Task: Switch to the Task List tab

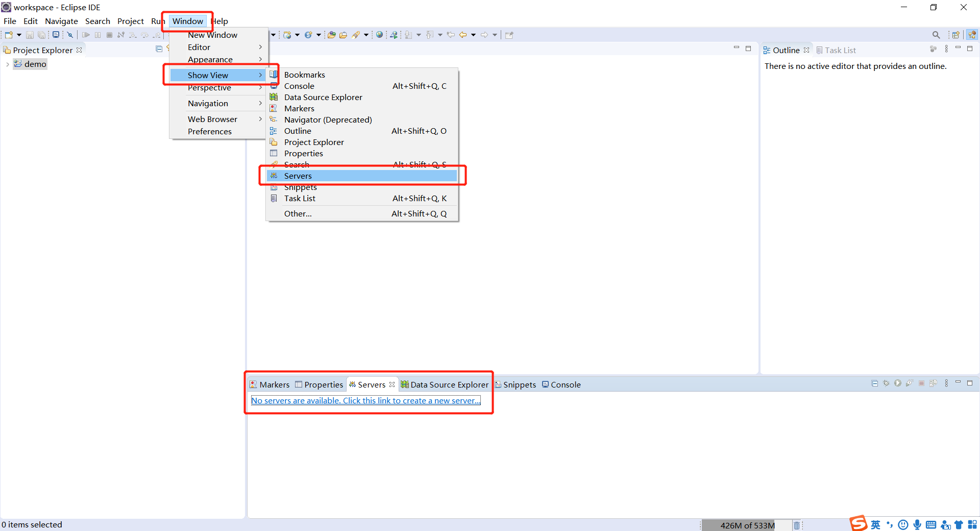Action: (836, 50)
